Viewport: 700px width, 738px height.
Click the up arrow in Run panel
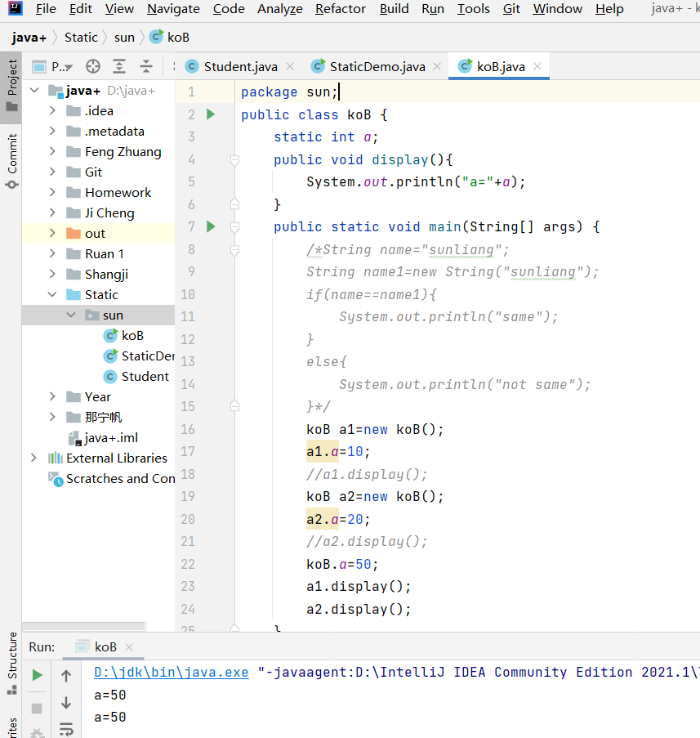[x=66, y=675]
